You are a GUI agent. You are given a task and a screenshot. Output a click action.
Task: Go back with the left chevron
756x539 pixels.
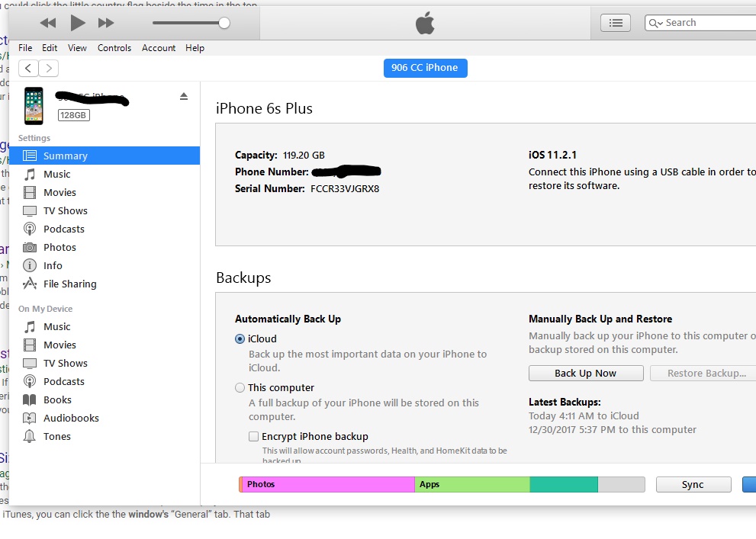28,68
